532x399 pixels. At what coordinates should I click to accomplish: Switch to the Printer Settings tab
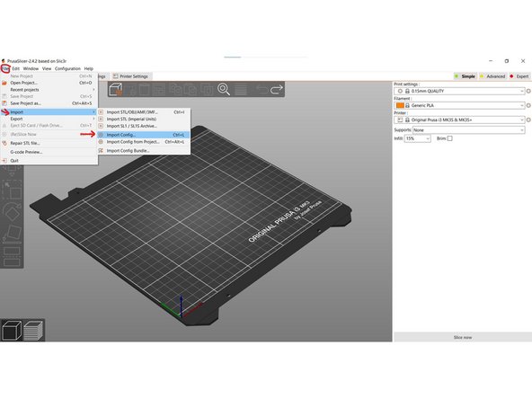(130, 76)
